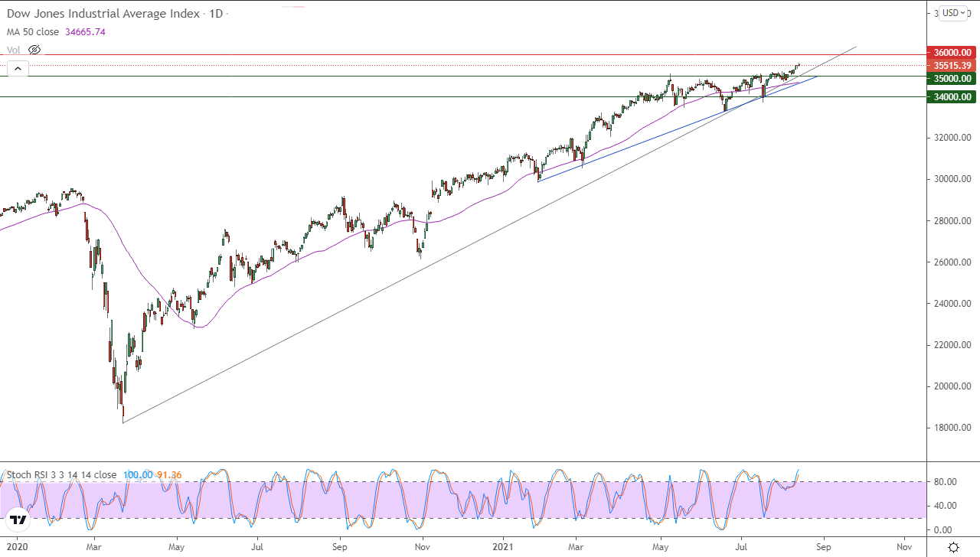The width and height of the screenshot is (980, 557).
Task: Click the 80.00 Stoch RSI axis label
Action: pyautogui.click(x=945, y=481)
